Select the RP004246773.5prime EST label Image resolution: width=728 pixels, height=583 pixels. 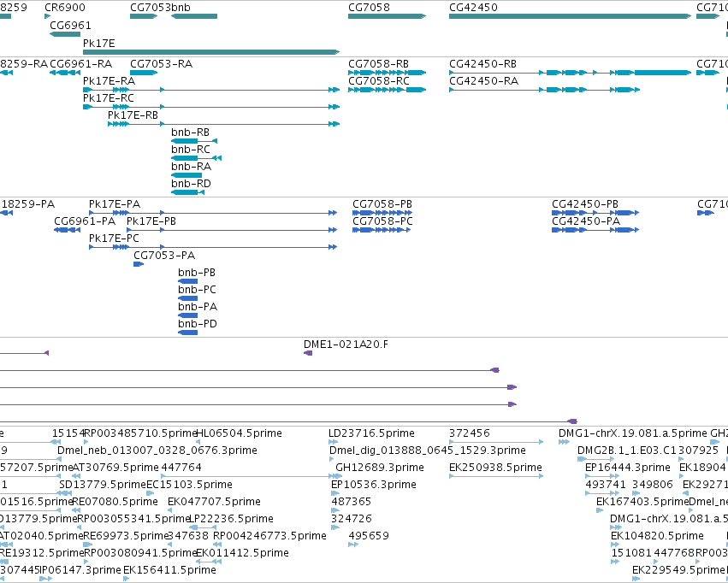(x=269, y=536)
